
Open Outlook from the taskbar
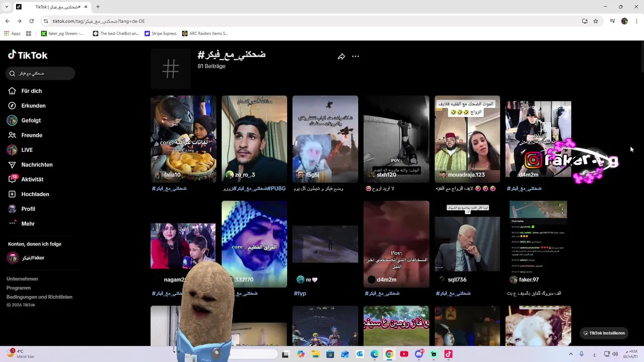coord(360,354)
